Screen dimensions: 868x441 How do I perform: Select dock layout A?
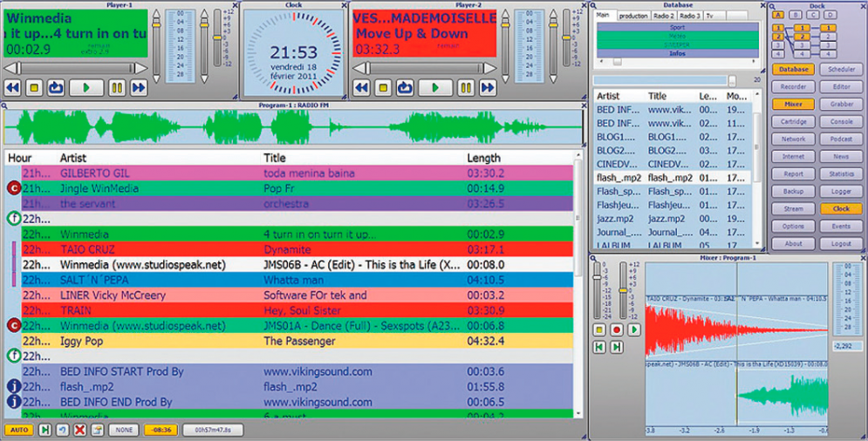click(x=778, y=15)
